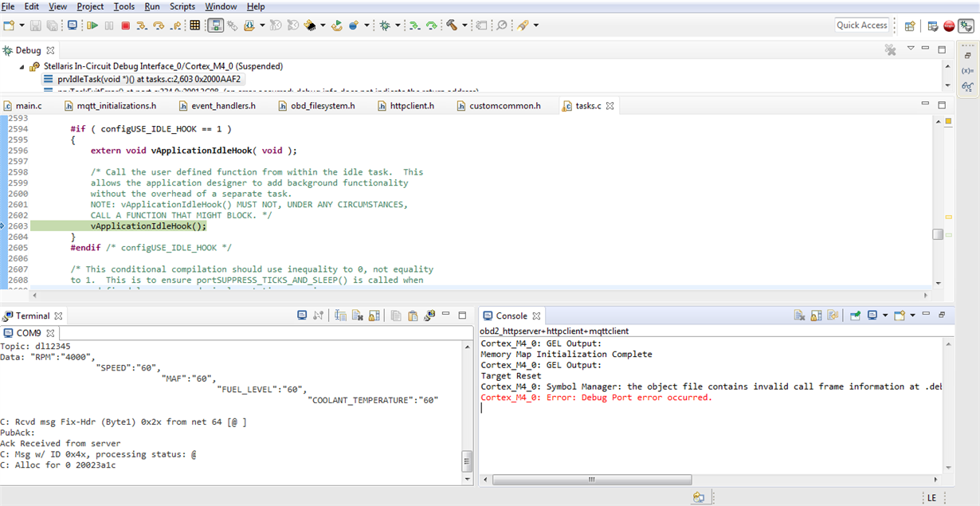Click the Open Perspective icon
The image size is (980, 506).
click(910, 25)
